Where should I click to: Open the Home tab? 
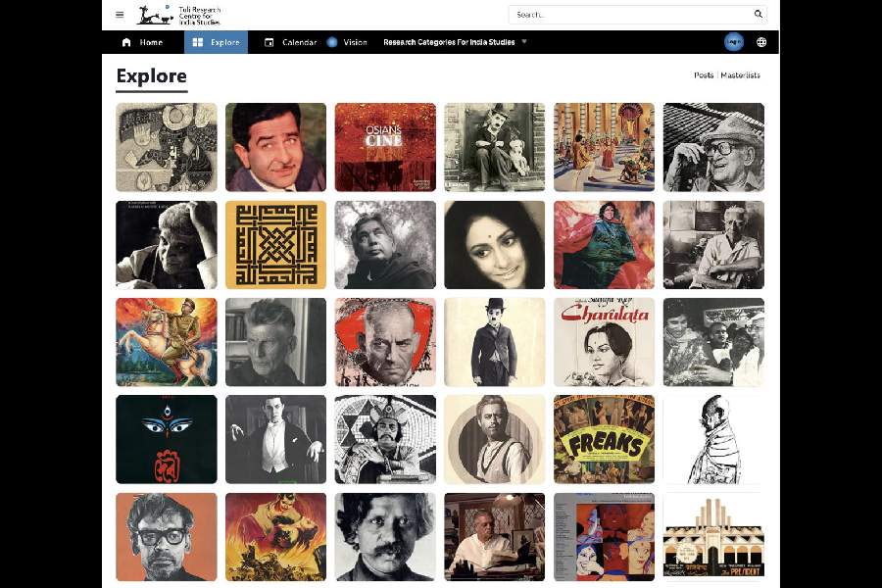point(142,42)
